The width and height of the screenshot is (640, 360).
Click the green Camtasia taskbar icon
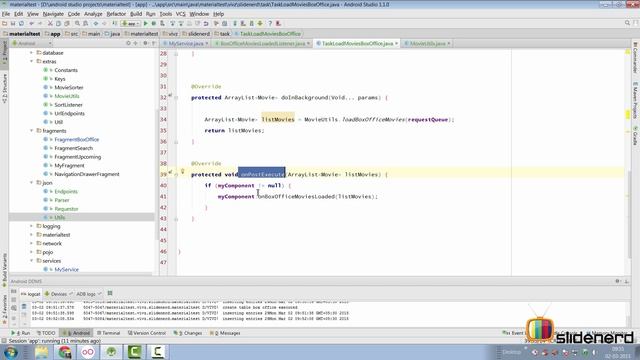point(134,352)
